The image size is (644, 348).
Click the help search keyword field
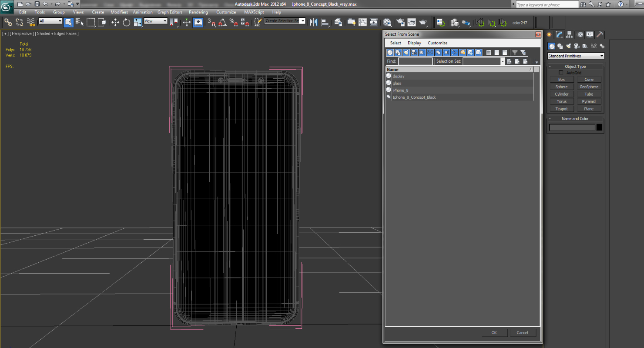547,4
